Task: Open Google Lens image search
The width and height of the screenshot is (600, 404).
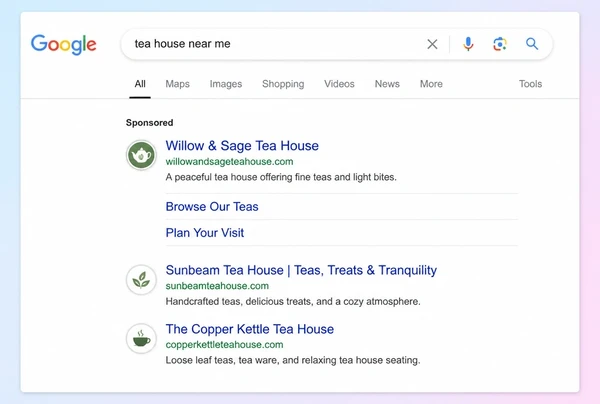Action: click(500, 44)
